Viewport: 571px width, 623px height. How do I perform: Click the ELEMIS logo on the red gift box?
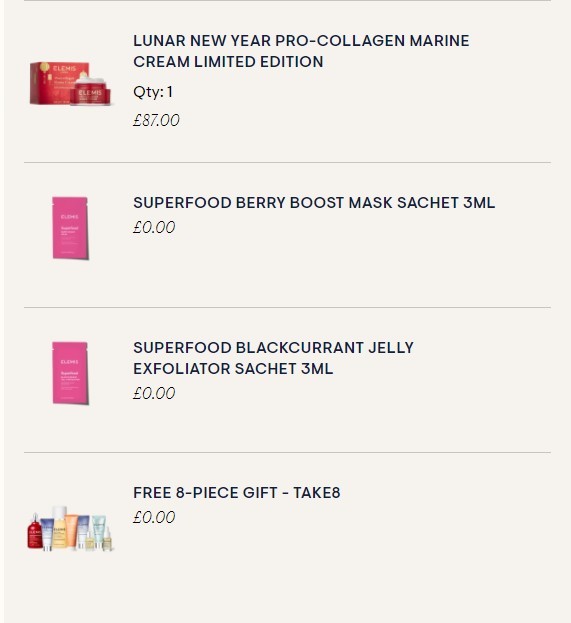[x=64, y=69]
